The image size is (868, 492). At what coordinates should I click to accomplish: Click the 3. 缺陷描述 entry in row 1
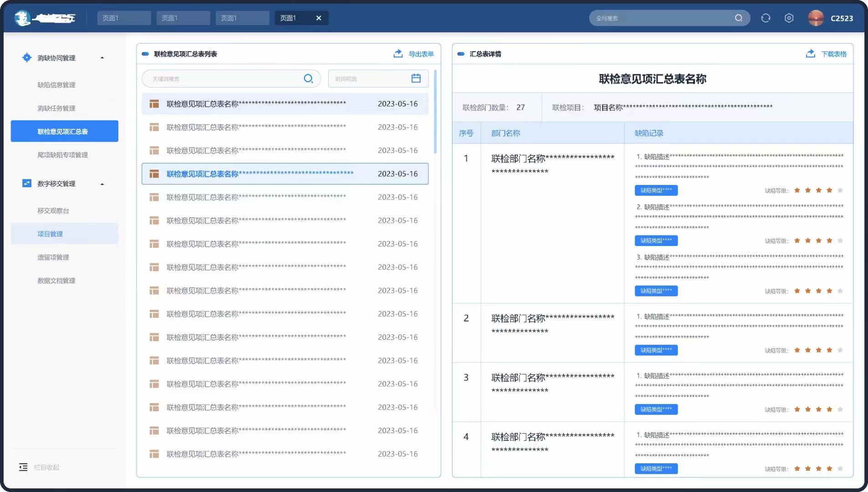pos(740,267)
